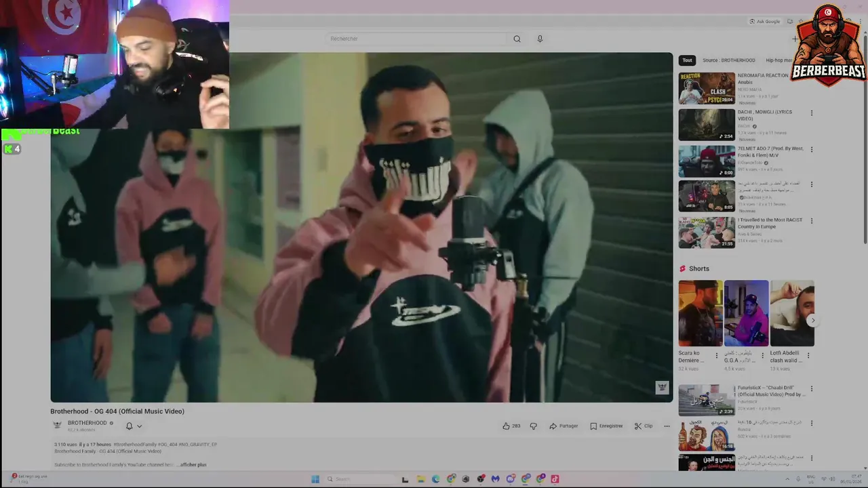Open the BROTHERHOOD channel avatar
Screen dimensions: 868x488
58,425
